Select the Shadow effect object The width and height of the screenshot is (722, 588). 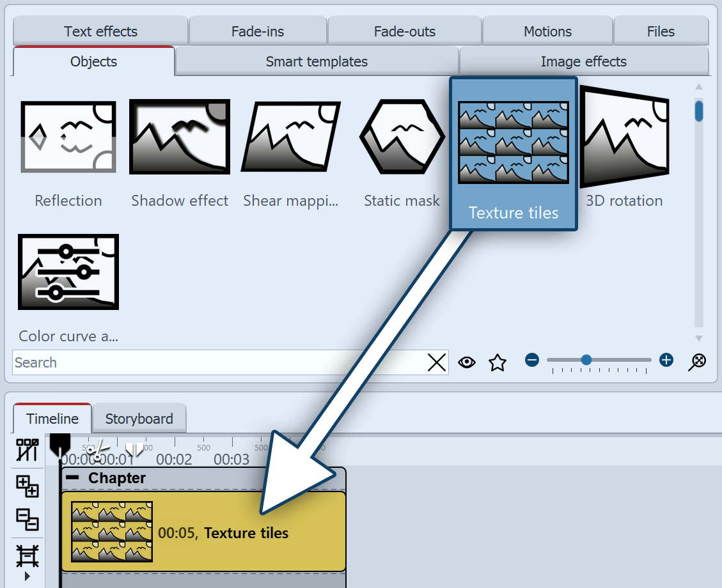[x=179, y=137]
